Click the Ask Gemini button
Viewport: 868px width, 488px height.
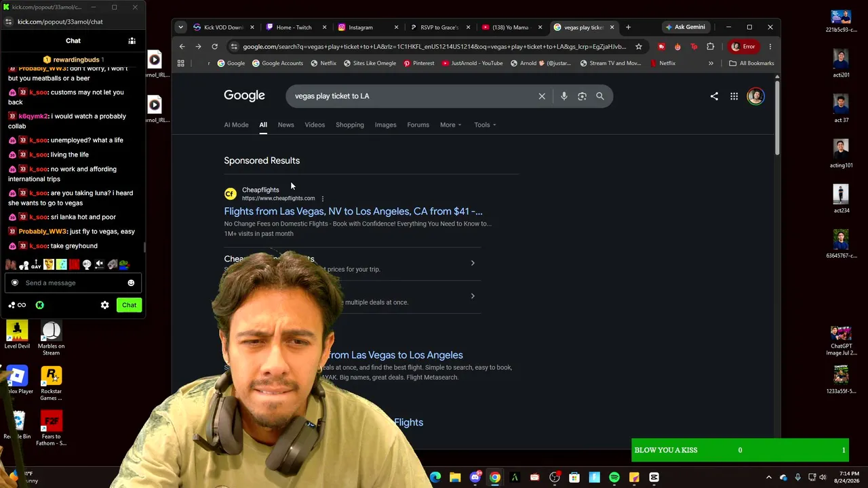(x=686, y=27)
